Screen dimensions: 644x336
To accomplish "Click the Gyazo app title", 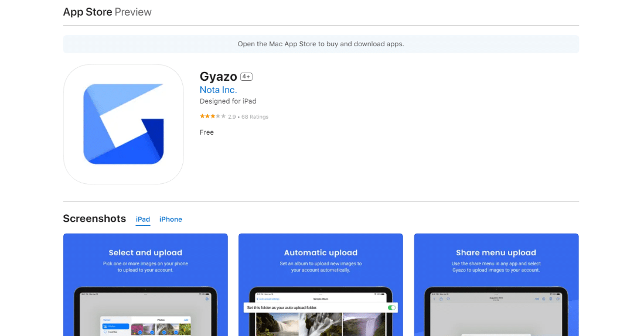I will [x=218, y=76].
